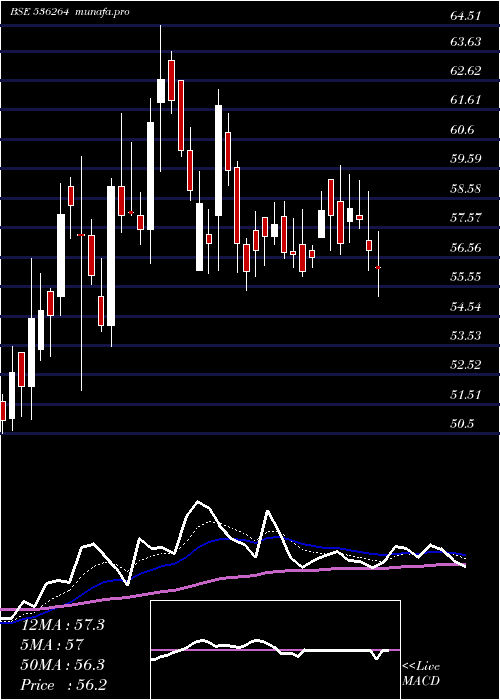Select the 54.54 price axis label
This screenshot has height=700, width=500.
point(466,307)
